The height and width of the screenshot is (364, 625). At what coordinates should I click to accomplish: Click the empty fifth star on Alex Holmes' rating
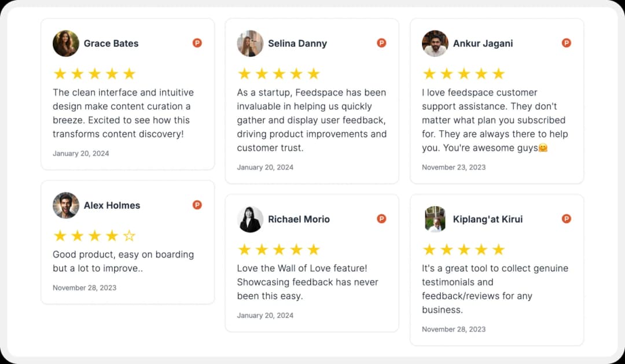130,236
